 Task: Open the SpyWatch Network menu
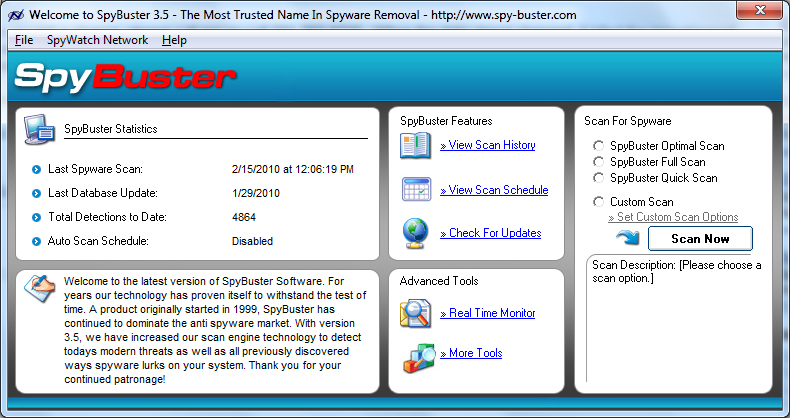point(97,40)
